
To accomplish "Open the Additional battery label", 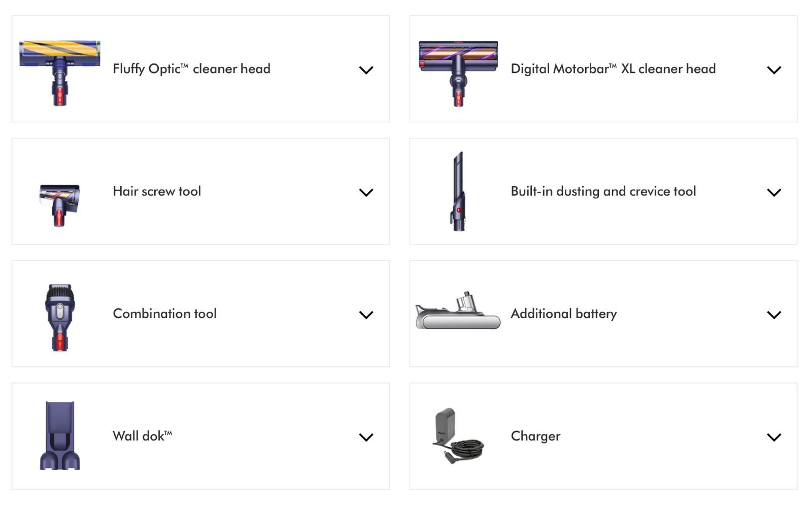I will coord(563,314).
